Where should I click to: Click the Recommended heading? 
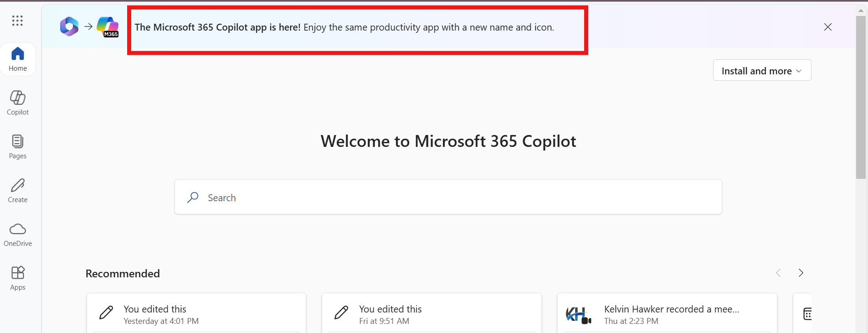coord(123,273)
